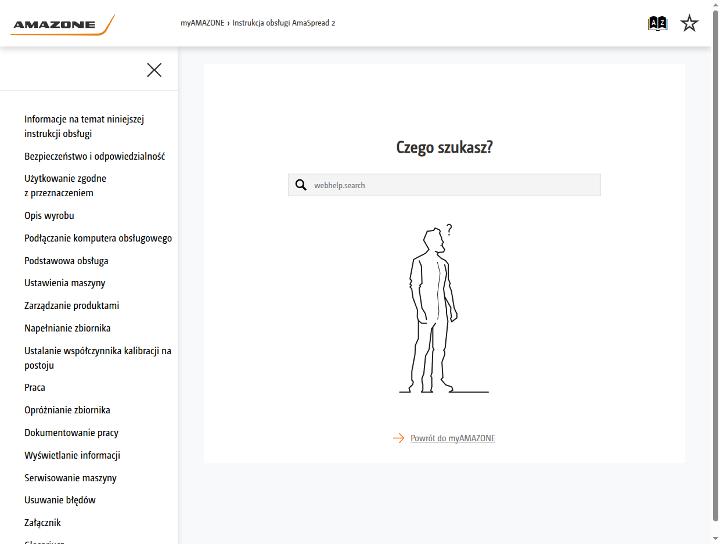Image resolution: width=720 pixels, height=544 pixels.
Task: Open Zarządzanie produktami chapter
Action: click(72, 306)
